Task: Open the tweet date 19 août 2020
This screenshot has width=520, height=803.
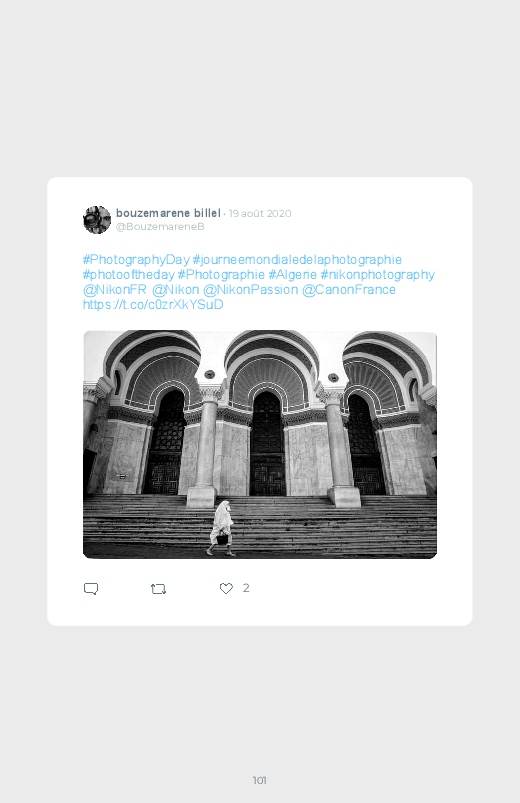Action: pos(260,214)
